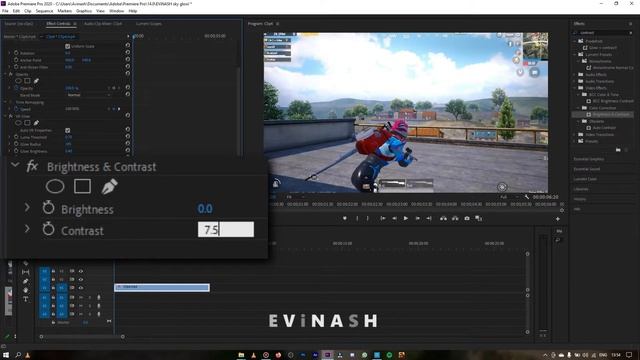
Task: Create rectangle mask under VR Glow
Action: point(27,122)
